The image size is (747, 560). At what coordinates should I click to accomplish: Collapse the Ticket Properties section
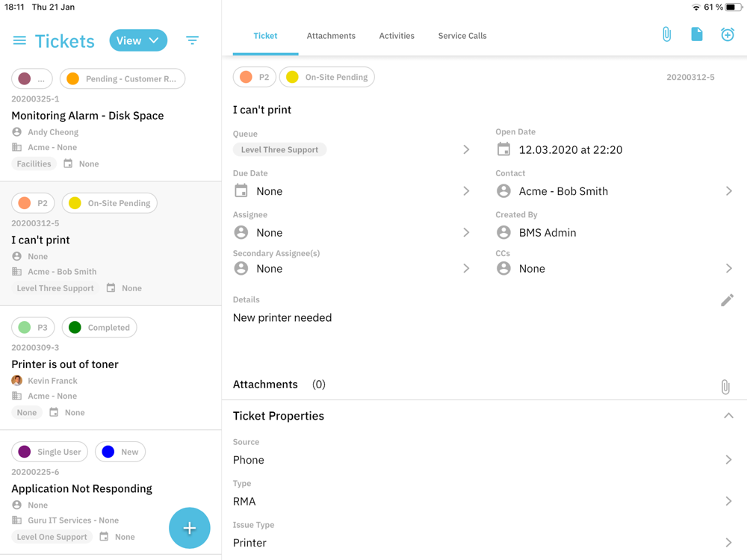point(728,416)
